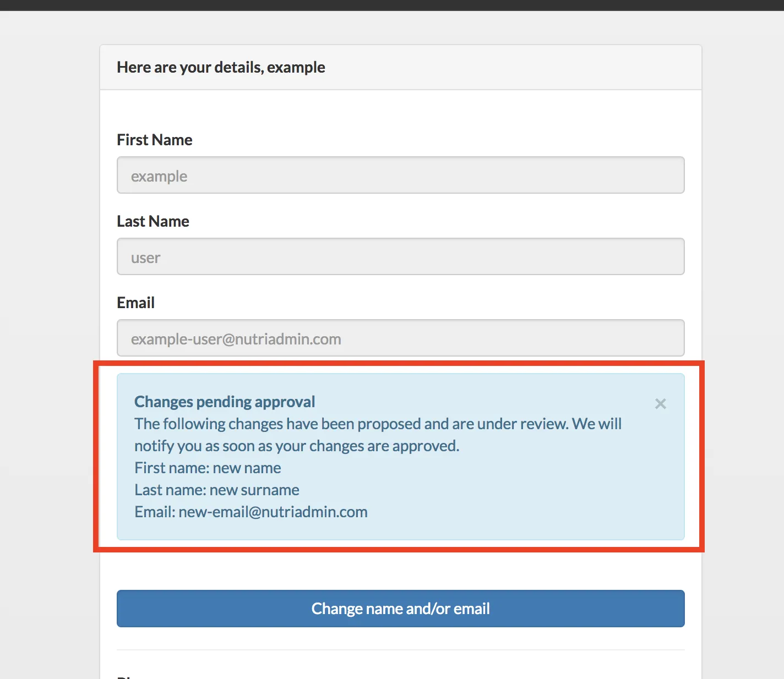
Task: Click the 'Last name: new surname' pending line
Action: pyautogui.click(x=216, y=490)
